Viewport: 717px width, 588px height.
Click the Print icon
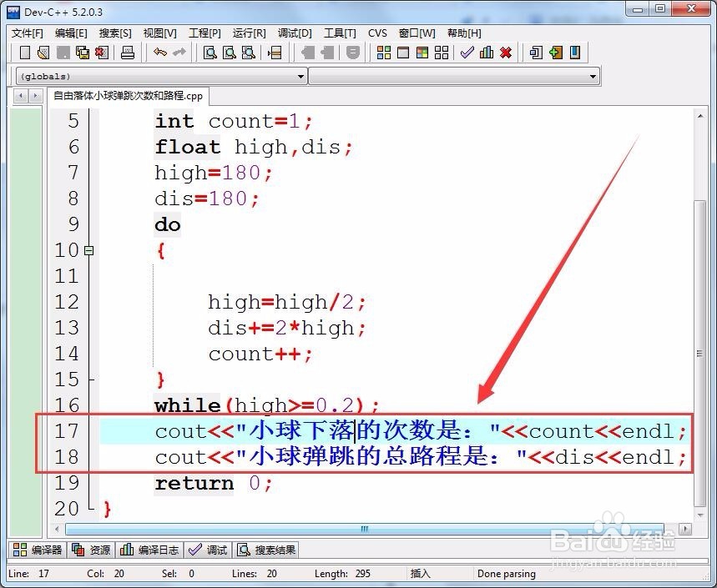[x=128, y=53]
